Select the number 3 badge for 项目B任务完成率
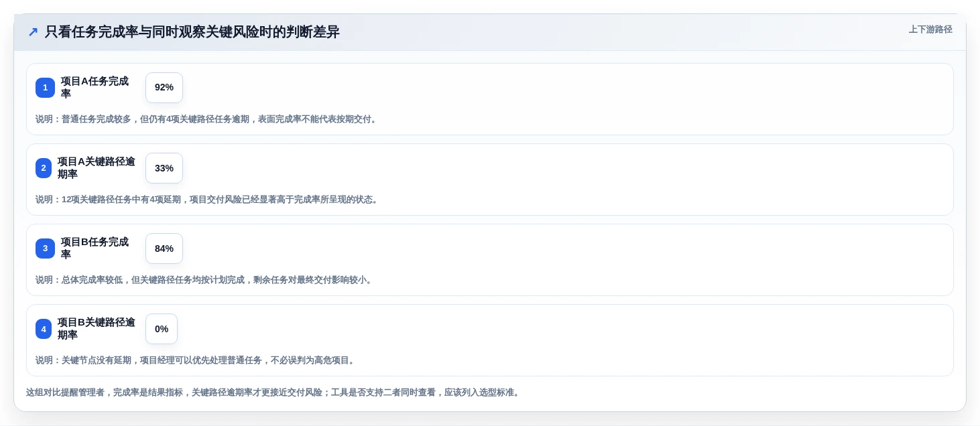 [x=45, y=248]
